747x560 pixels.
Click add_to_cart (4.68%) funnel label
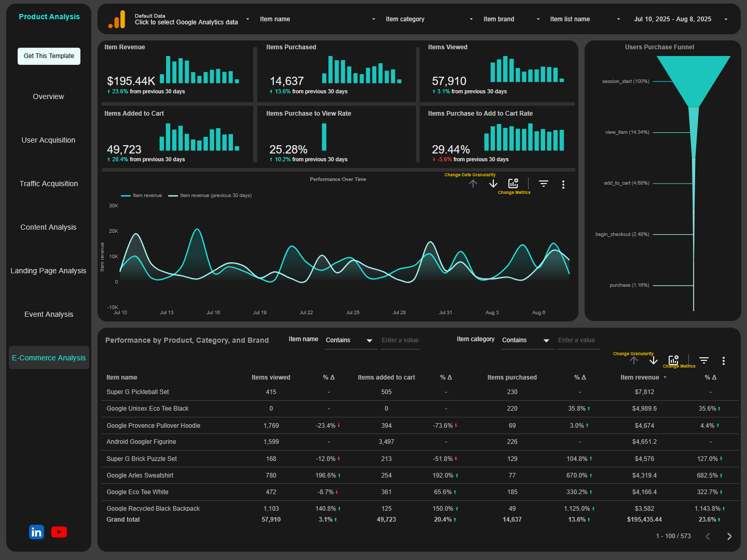pyautogui.click(x=627, y=183)
